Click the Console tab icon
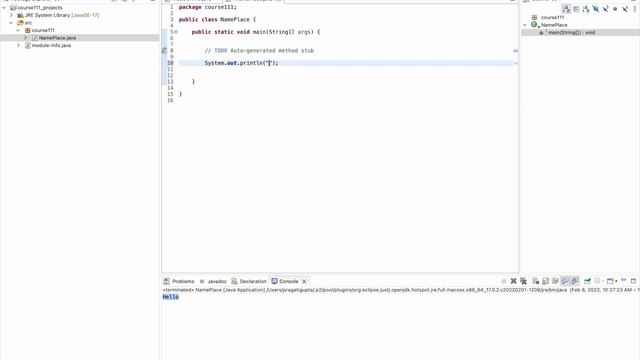 (x=275, y=281)
